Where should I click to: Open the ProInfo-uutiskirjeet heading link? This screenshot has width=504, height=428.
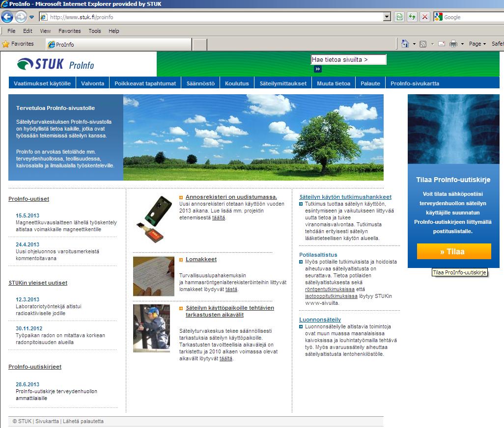point(35,367)
